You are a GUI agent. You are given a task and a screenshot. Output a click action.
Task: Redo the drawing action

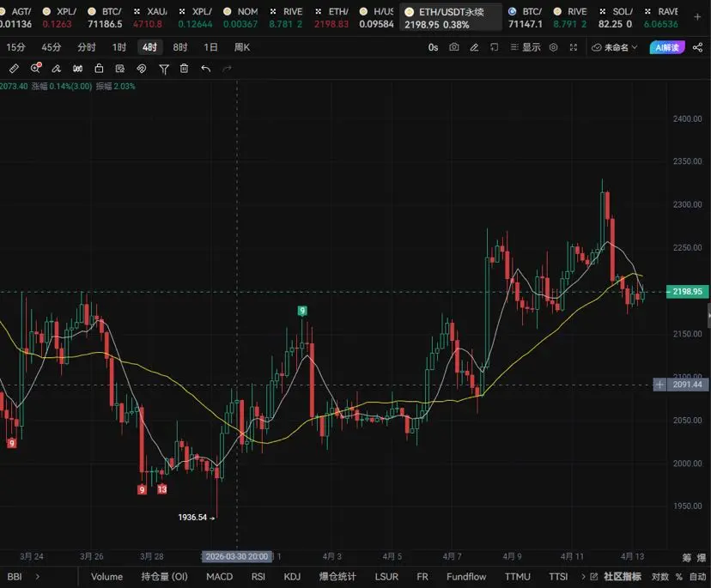point(227,69)
